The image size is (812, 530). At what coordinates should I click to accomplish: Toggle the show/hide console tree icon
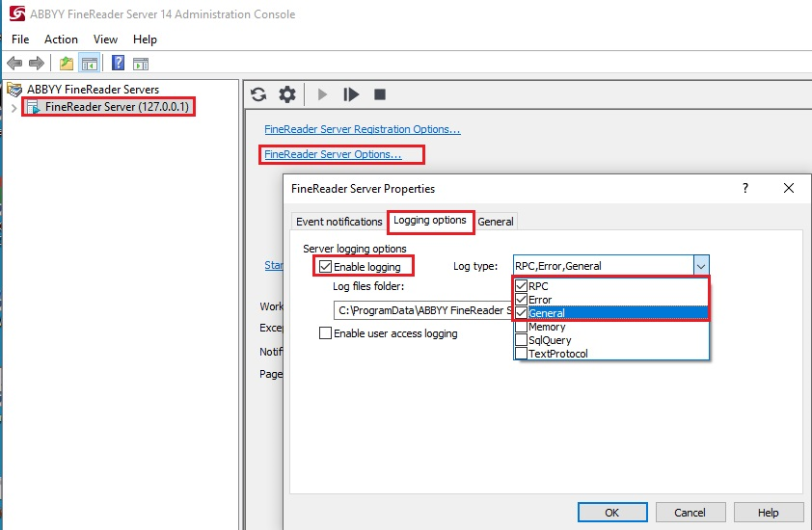click(89, 64)
